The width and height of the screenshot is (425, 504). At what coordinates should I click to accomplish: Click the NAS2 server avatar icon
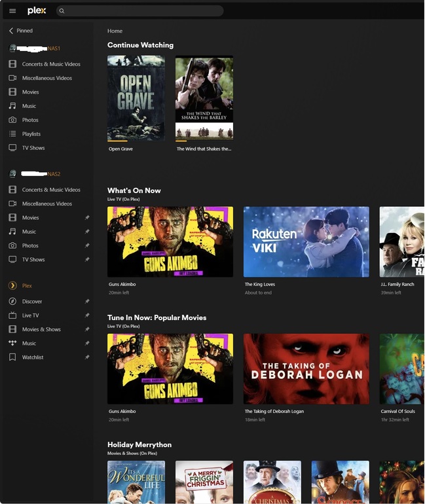pos(12,174)
